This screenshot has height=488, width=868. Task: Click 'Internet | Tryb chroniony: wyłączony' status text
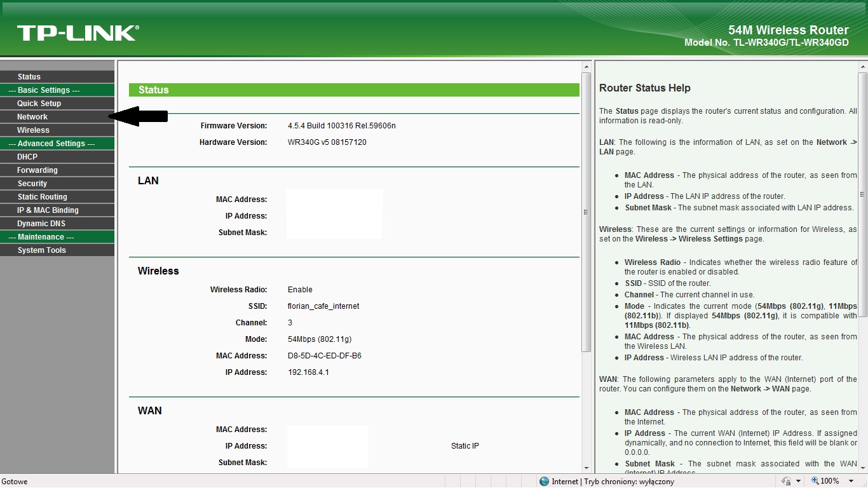[x=613, y=482]
